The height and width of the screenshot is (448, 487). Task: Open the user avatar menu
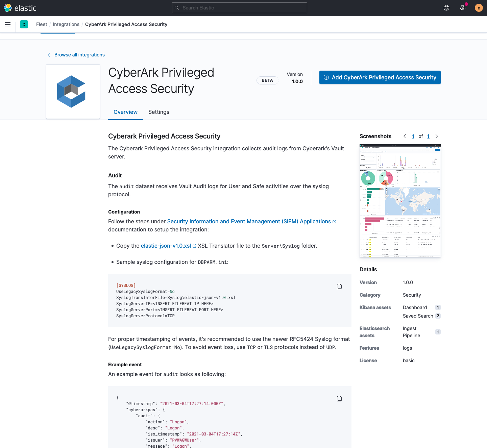pos(479,8)
